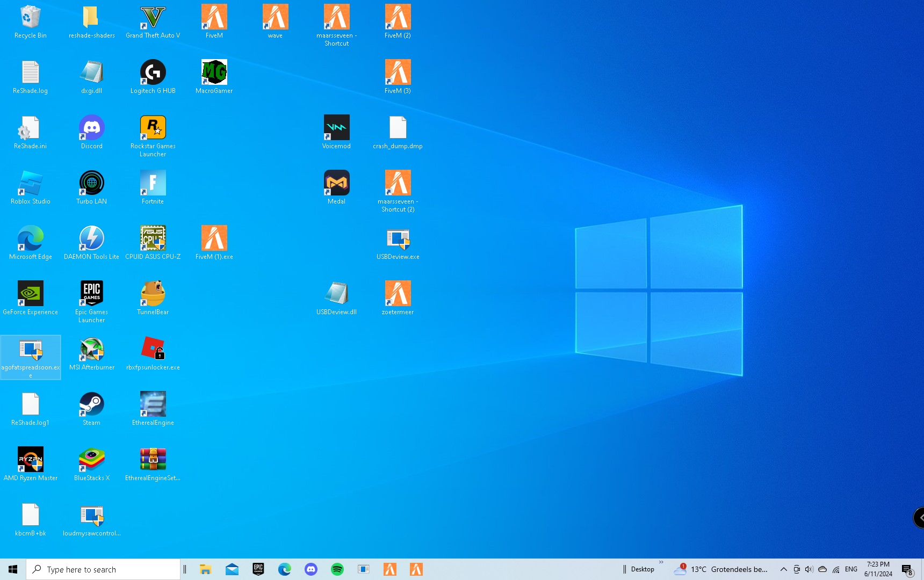Show hidden system tray icons

[x=784, y=569]
